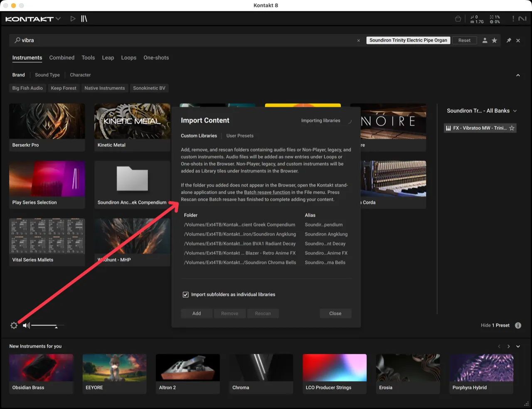The image size is (532, 409).
Task: Open the User Presets tab
Action: point(240,136)
